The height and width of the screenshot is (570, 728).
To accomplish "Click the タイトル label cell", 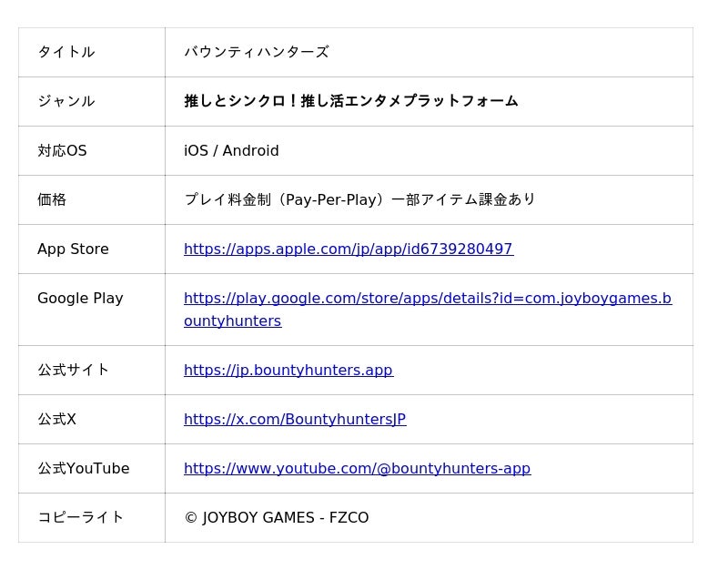I will 66,52.
